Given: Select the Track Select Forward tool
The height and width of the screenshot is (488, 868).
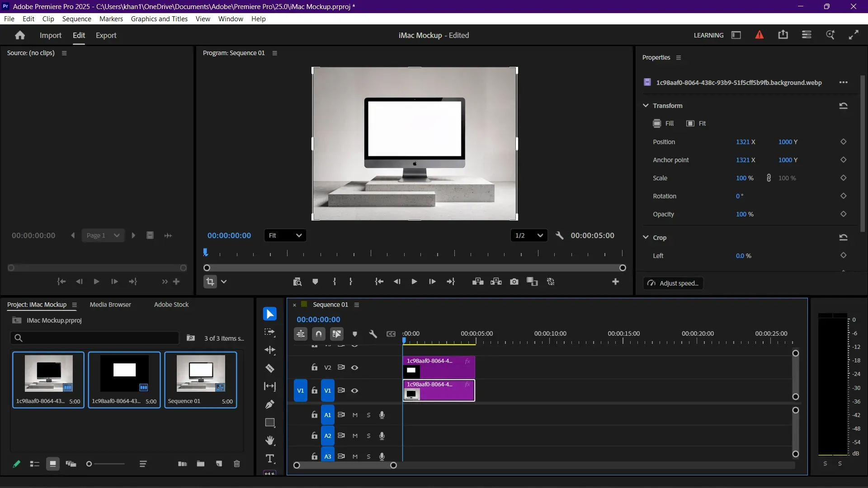Looking at the screenshot, I should point(270,332).
